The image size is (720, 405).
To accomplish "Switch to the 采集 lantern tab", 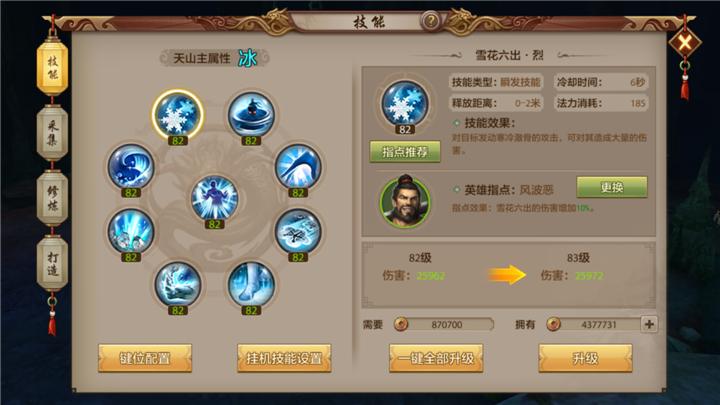I will pyautogui.click(x=52, y=132).
